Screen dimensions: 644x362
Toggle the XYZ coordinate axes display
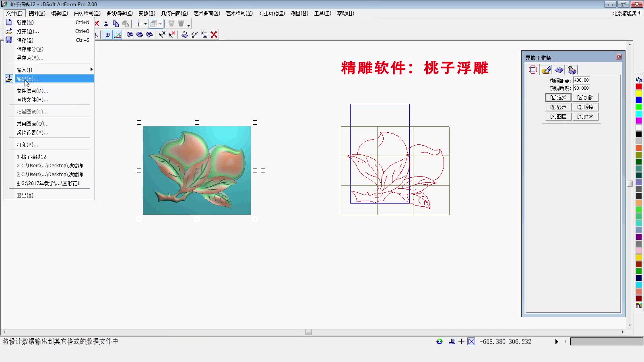118,35
